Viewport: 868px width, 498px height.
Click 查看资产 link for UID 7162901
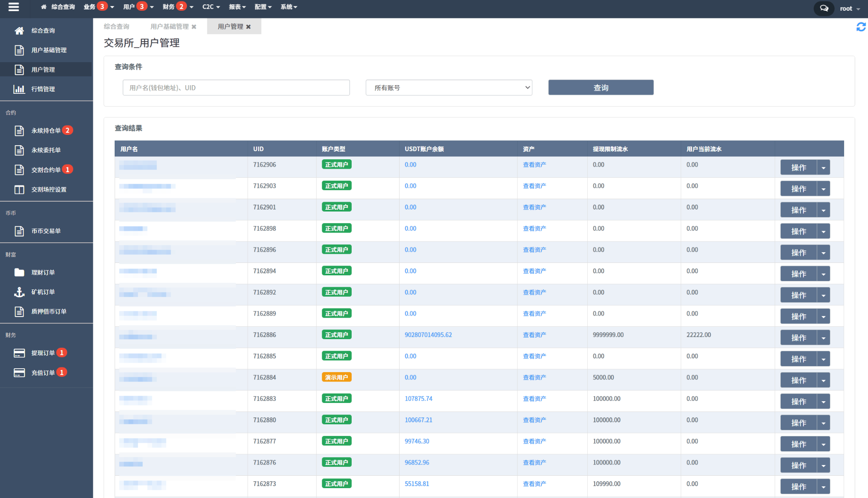(x=534, y=207)
